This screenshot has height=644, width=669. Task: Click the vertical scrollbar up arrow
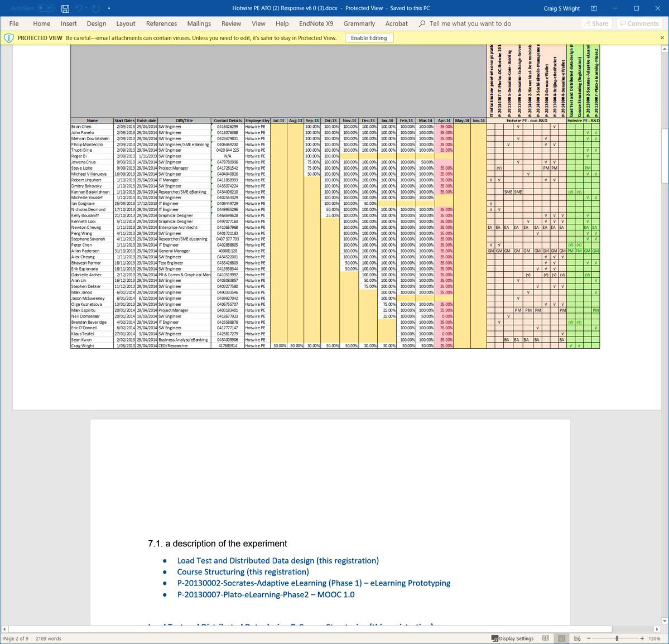(x=665, y=49)
